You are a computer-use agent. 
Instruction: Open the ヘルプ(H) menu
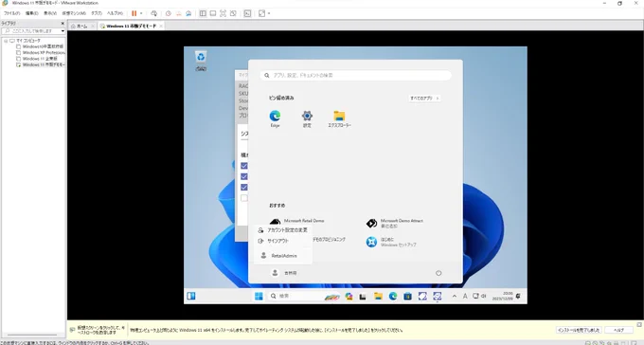click(x=115, y=13)
